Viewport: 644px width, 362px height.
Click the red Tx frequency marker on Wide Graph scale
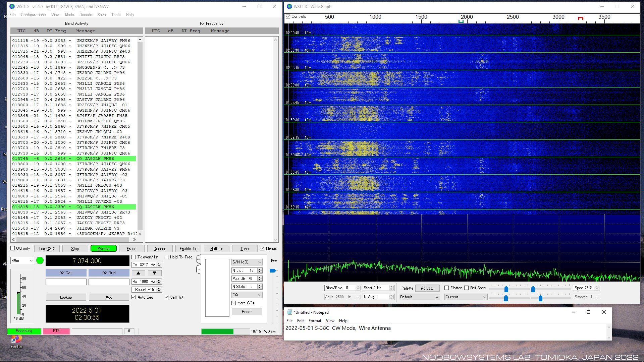pyautogui.click(x=581, y=18)
